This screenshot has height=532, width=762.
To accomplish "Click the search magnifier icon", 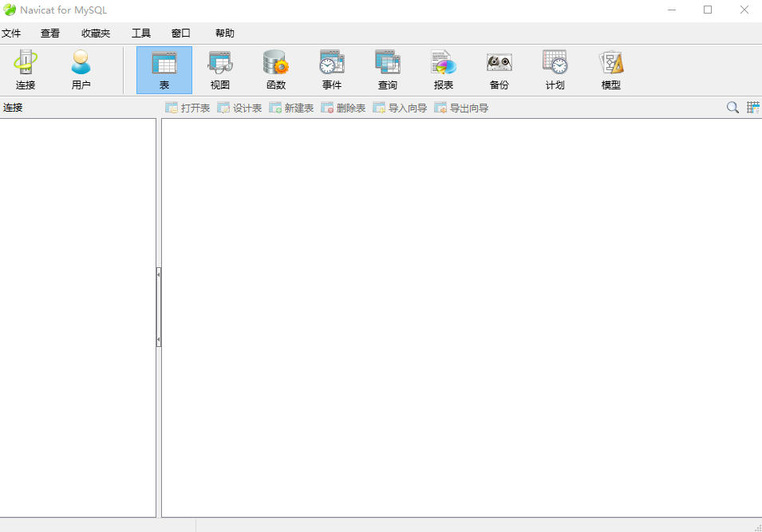I will pyautogui.click(x=732, y=108).
